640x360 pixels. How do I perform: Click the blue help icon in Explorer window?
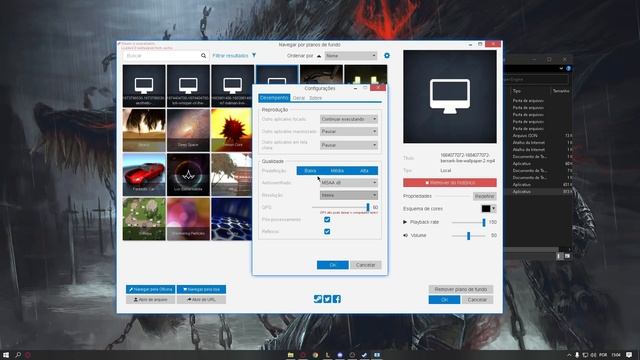[568, 69]
